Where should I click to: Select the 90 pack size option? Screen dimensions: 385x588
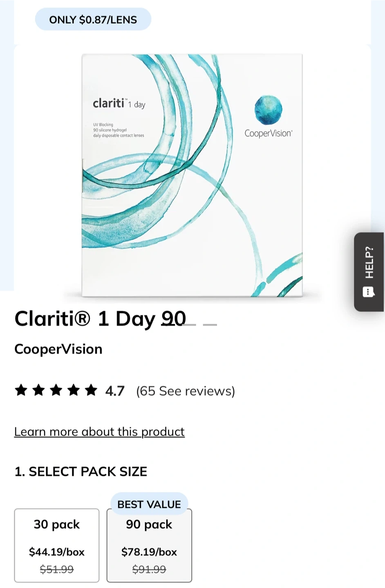(149, 545)
